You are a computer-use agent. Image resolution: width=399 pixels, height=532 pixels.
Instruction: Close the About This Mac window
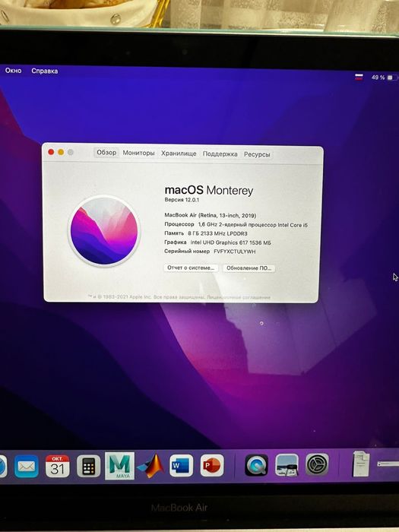click(x=51, y=152)
